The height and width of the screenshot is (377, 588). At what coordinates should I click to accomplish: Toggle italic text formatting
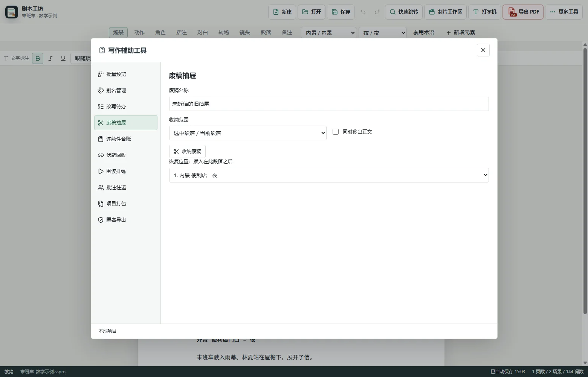click(50, 58)
